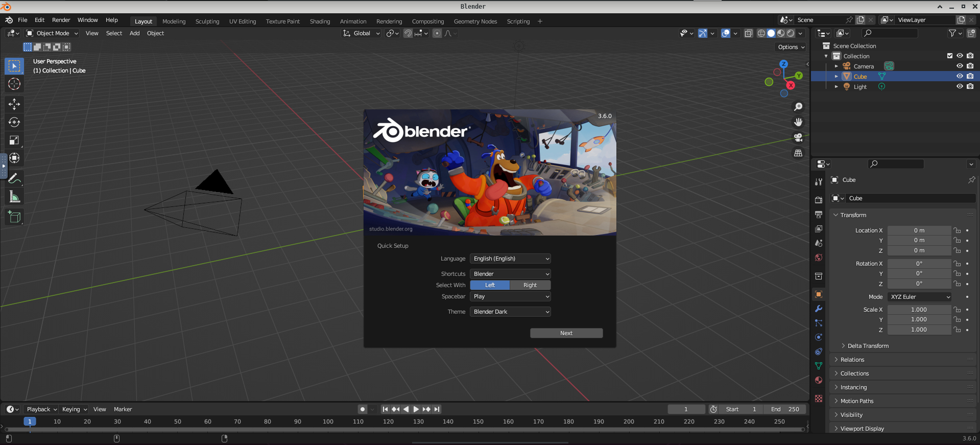Viewport: 980px width, 445px height.
Task: Open the Modifiers properties tab
Action: point(819,309)
